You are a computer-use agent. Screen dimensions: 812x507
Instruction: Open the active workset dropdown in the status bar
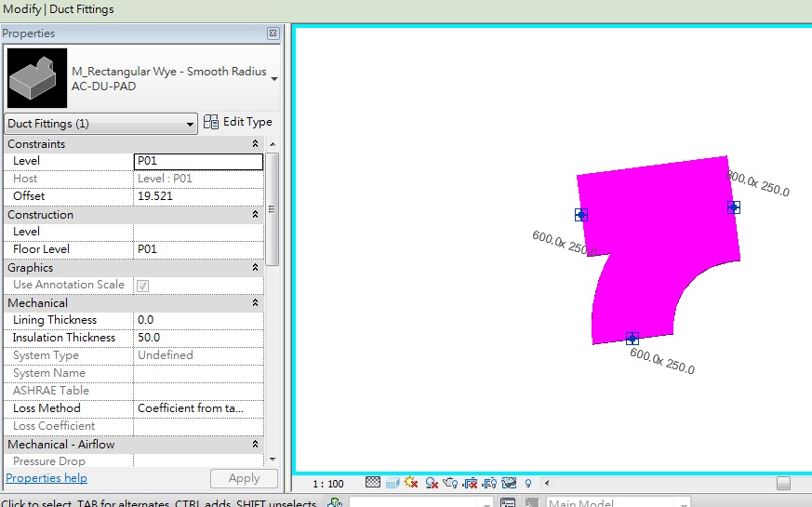[x=421, y=502]
